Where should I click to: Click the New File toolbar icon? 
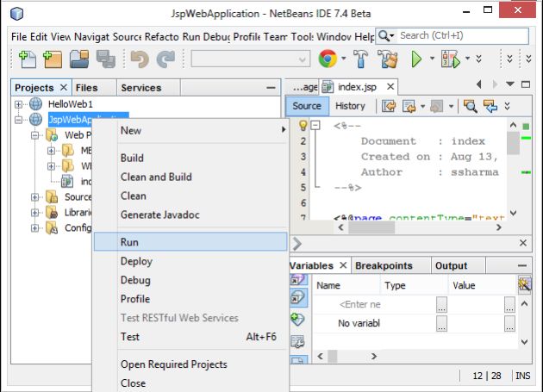(x=27, y=59)
